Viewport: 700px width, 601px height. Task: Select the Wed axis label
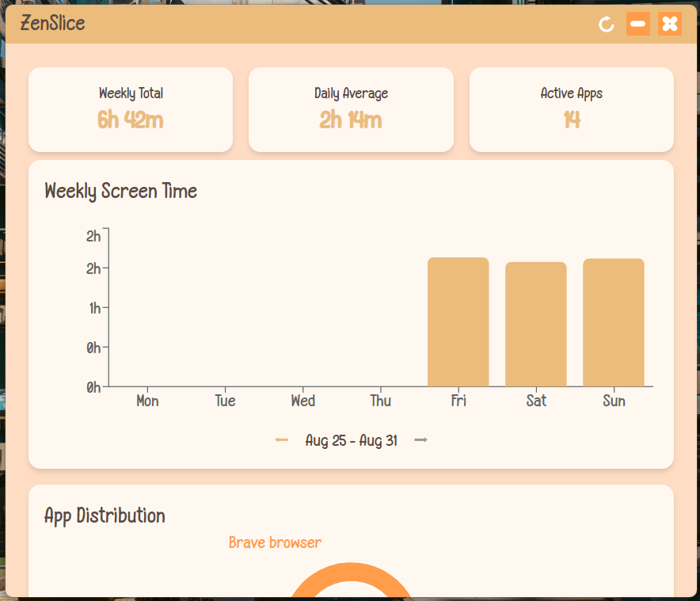pos(302,401)
